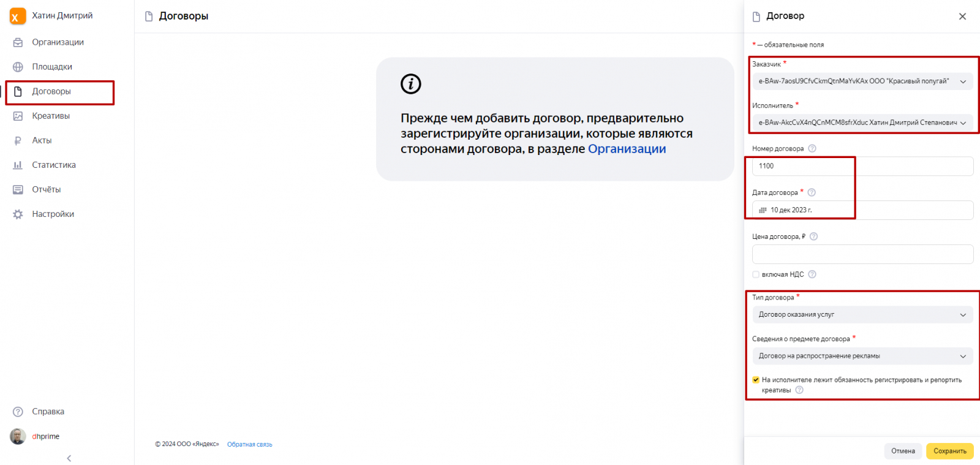Click the Статистика bar chart icon

[x=18, y=165]
